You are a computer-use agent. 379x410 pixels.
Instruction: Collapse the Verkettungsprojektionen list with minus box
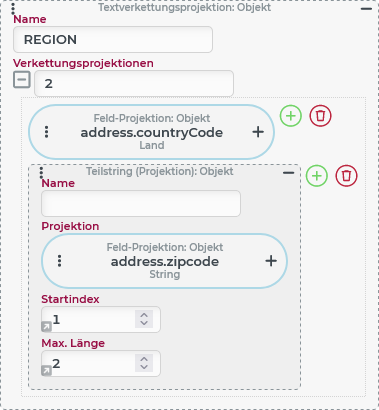(x=22, y=80)
